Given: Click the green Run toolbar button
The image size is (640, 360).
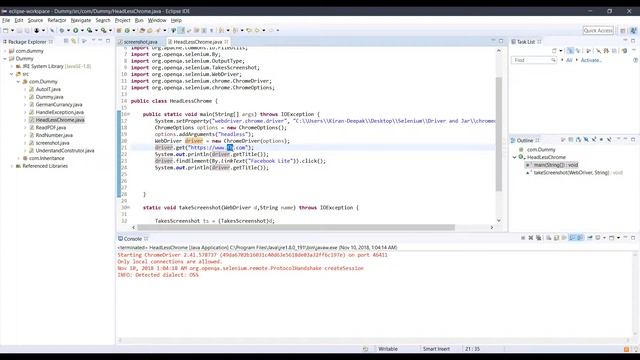Looking at the screenshot, I should coord(76,30).
